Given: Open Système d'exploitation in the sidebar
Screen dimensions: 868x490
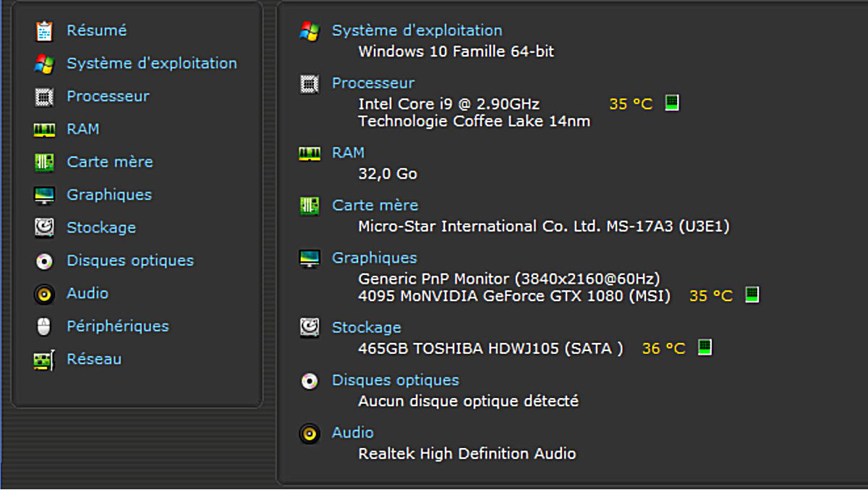Looking at the screenshot, I should point(152,64).
